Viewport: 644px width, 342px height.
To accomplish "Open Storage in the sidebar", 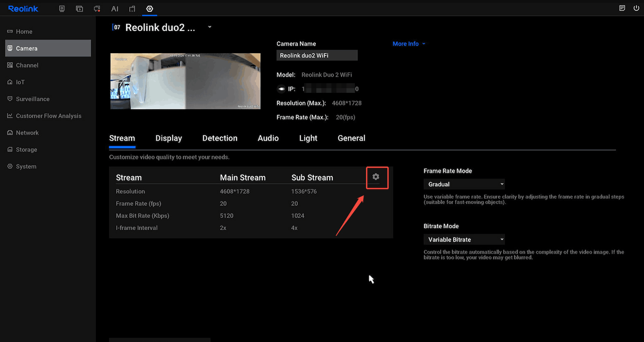I will (x=48, y=149).
